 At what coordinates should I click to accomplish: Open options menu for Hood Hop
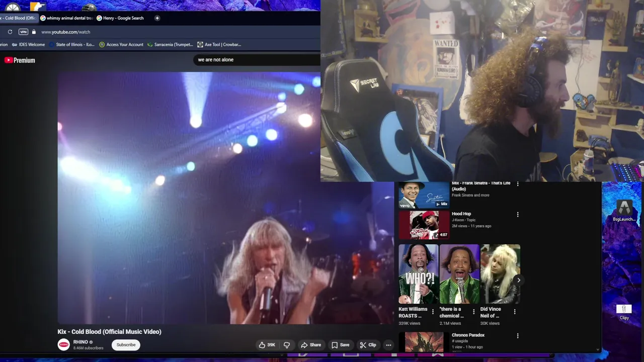(x=518, y=215)
